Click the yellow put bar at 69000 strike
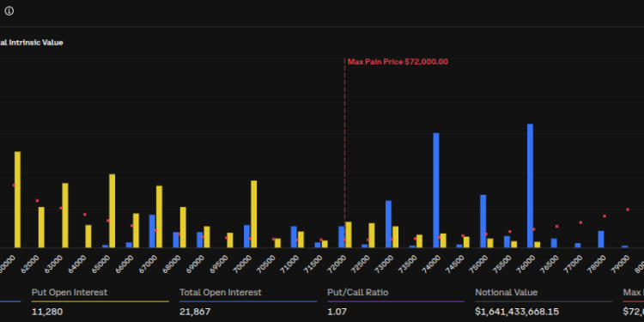Screen dimensions: 644x322 click(207, 237)
